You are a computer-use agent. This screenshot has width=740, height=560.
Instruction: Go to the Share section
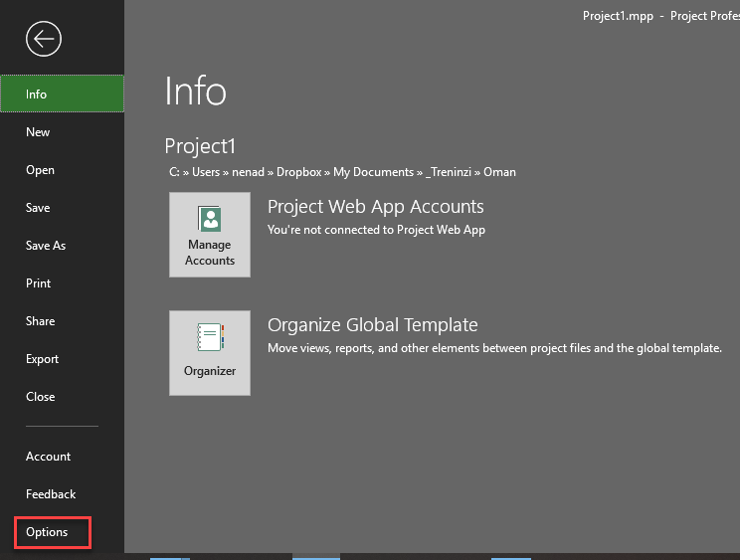[40, 321]
